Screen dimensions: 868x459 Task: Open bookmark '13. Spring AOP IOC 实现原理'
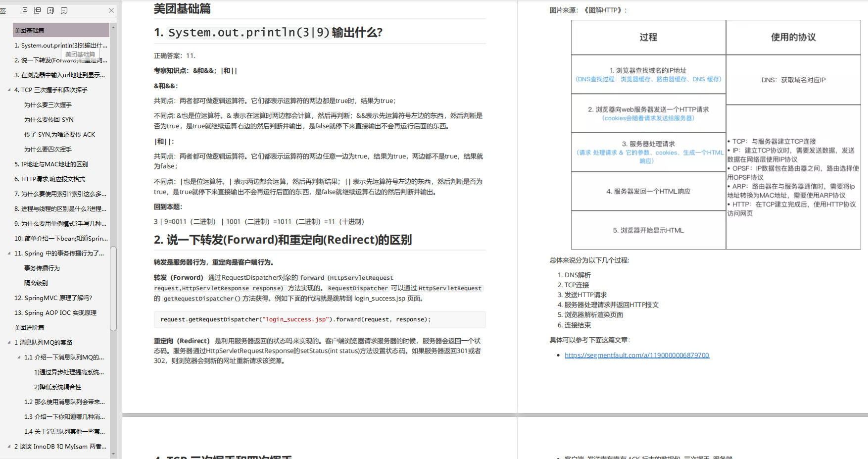click(x=55, y=313)
